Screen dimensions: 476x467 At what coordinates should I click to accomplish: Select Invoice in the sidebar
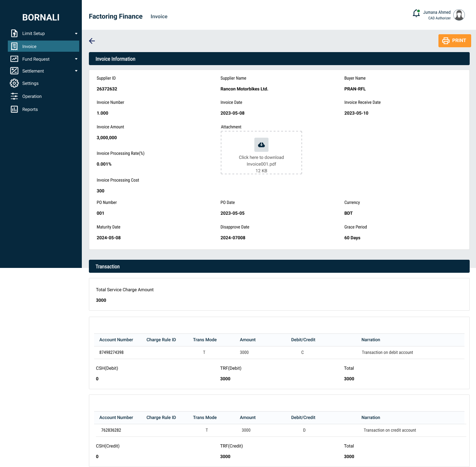(x=44, y=46)
